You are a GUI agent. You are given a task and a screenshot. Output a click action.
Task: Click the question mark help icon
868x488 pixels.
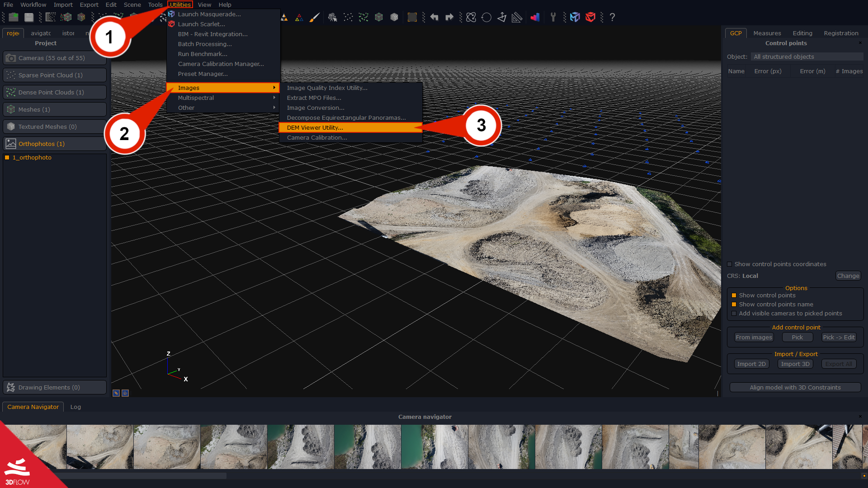click(612, 17)
